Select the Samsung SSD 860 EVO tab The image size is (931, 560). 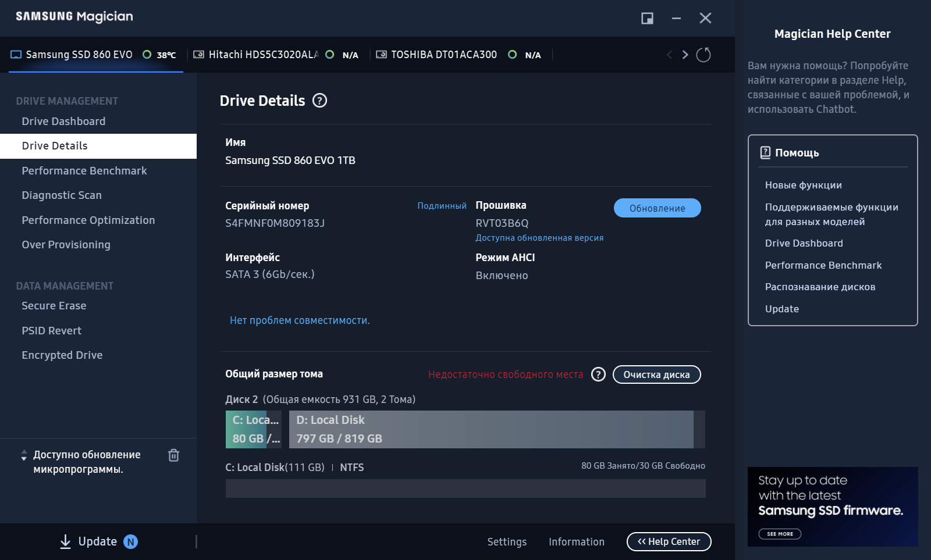coord(96,55)
